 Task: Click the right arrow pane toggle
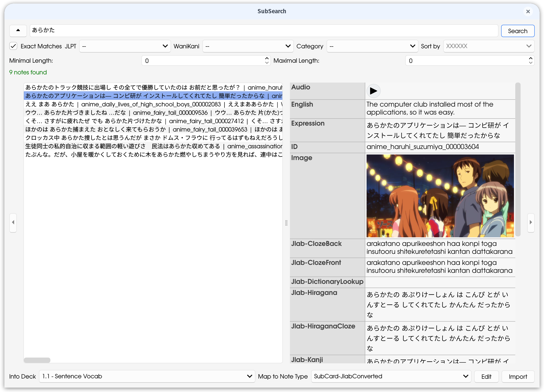(x=531, y=222)
